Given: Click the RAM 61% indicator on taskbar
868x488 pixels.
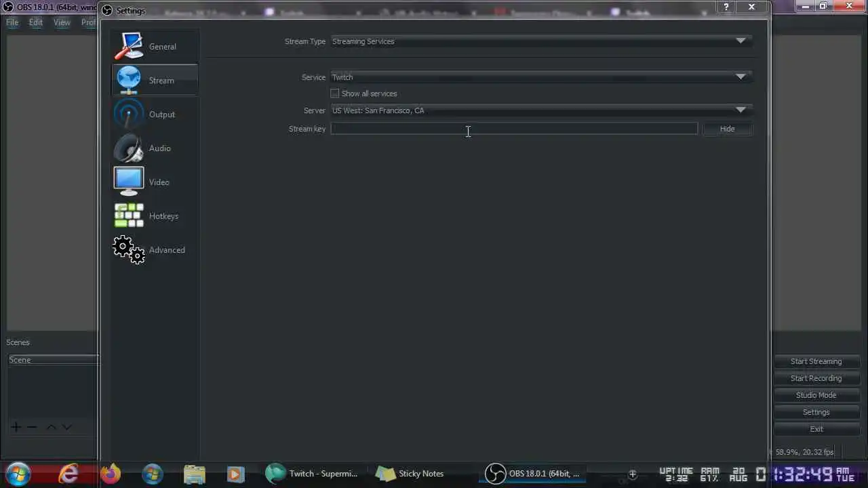Looking at the screenshot, I should (710, 474).
